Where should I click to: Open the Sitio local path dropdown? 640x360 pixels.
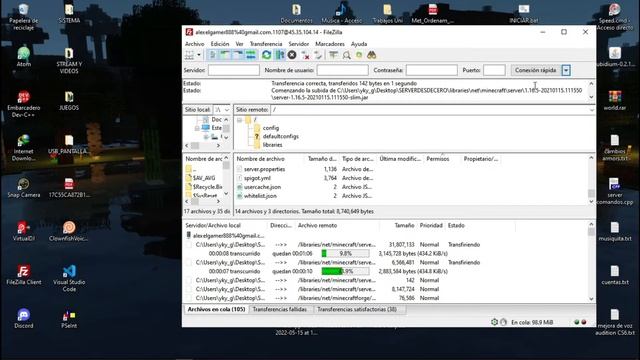[227, 110]
